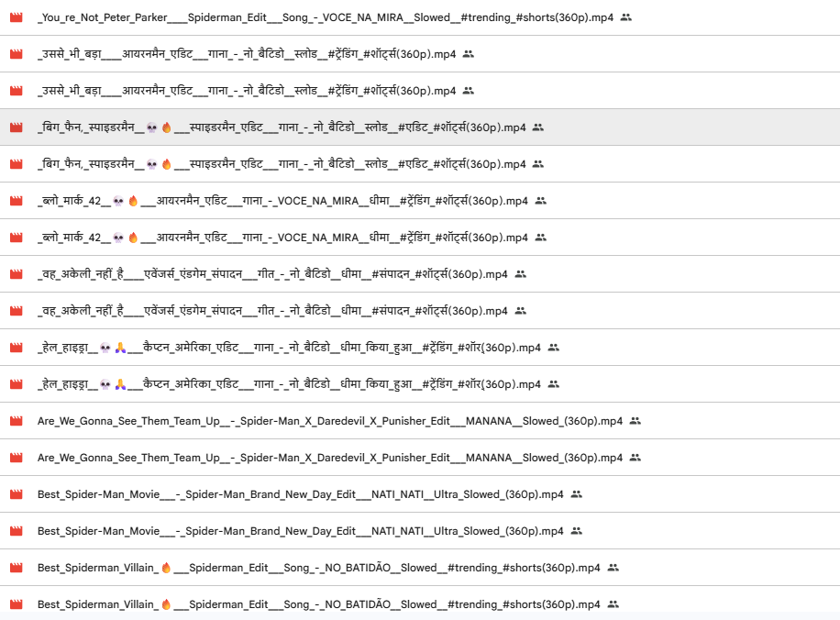Screen dimensions: 840x620
Task: Click shared people icon on You_re_Not_Peter_Parker row
Action: [x=625, y=17]
